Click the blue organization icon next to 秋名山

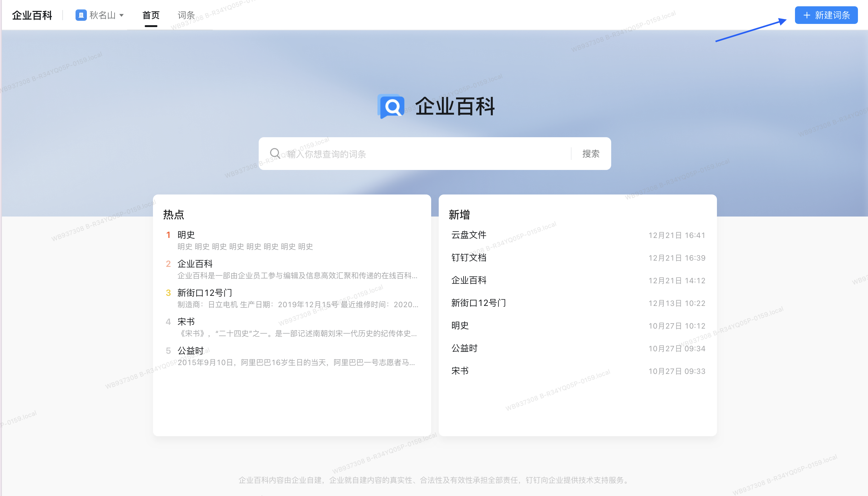[x=81, y=15]
